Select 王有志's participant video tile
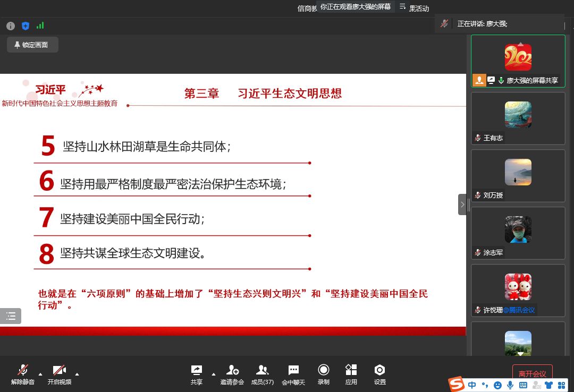 coord(518,118)
